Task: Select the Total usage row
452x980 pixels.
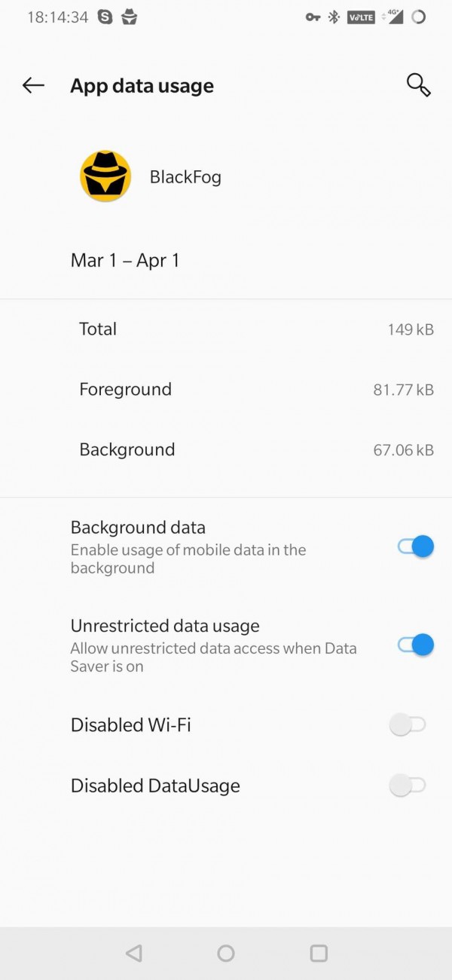Action: click(226, 329)
